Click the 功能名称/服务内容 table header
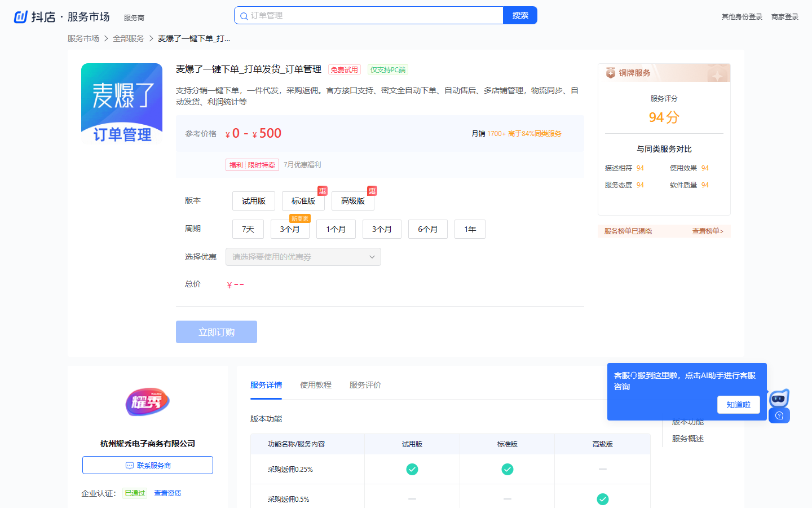The height and width of the screenshot is (508, 812). [297, 444]
